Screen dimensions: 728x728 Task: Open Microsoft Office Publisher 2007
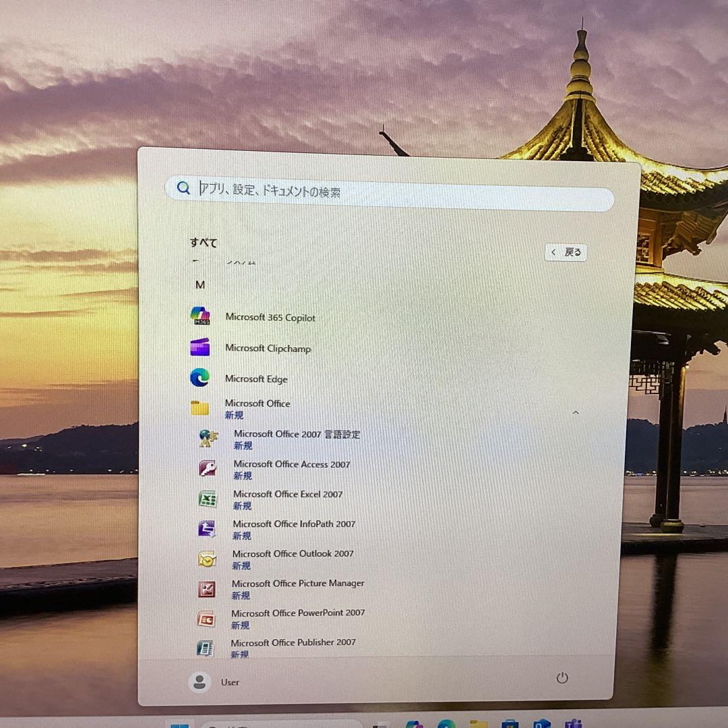click(x=293, y=642)
